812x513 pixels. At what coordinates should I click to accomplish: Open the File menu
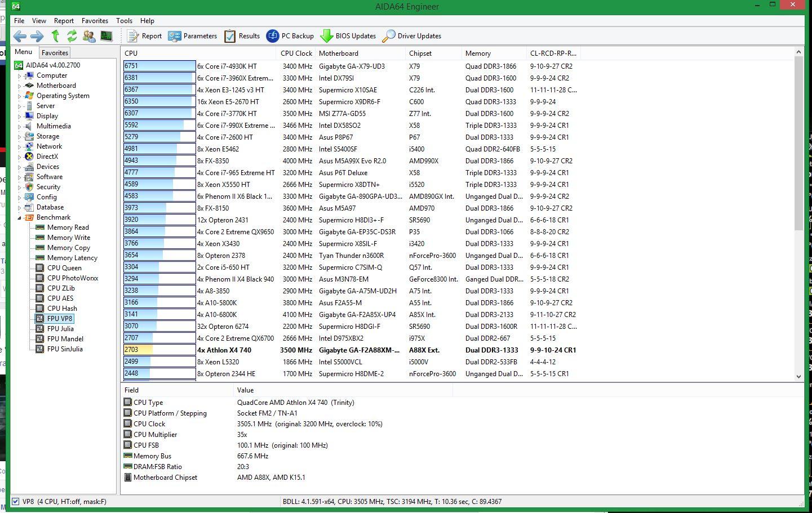tap(19, 21)
